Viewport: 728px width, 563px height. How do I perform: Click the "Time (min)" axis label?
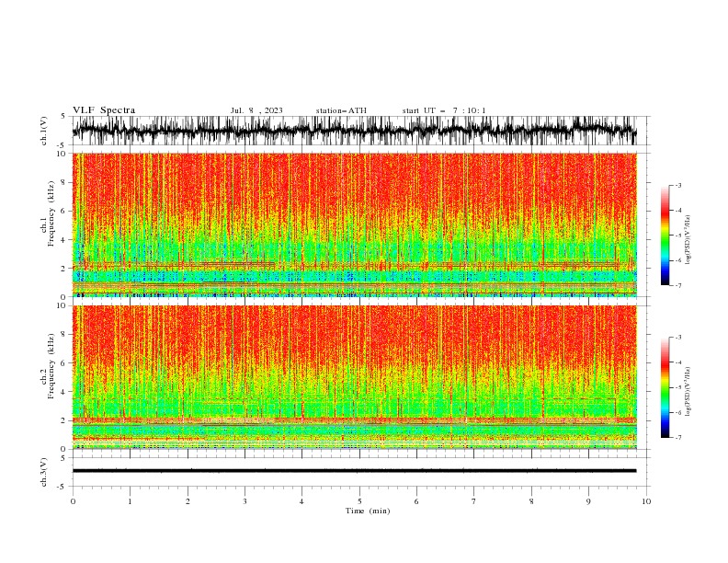click(x=368, y=511)
